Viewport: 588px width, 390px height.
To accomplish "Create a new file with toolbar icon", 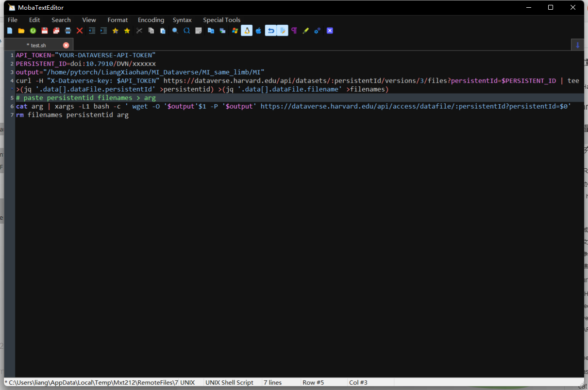I will coord(10,31).
